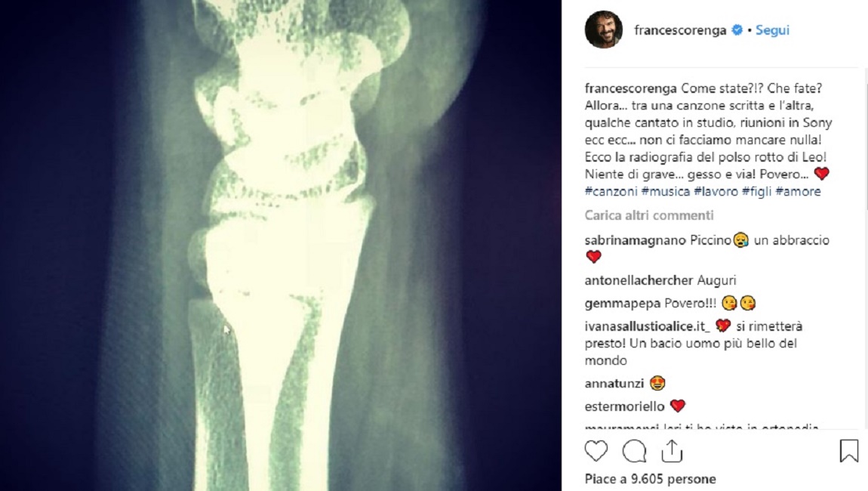Open the #musica hashtag

[666, 191]
